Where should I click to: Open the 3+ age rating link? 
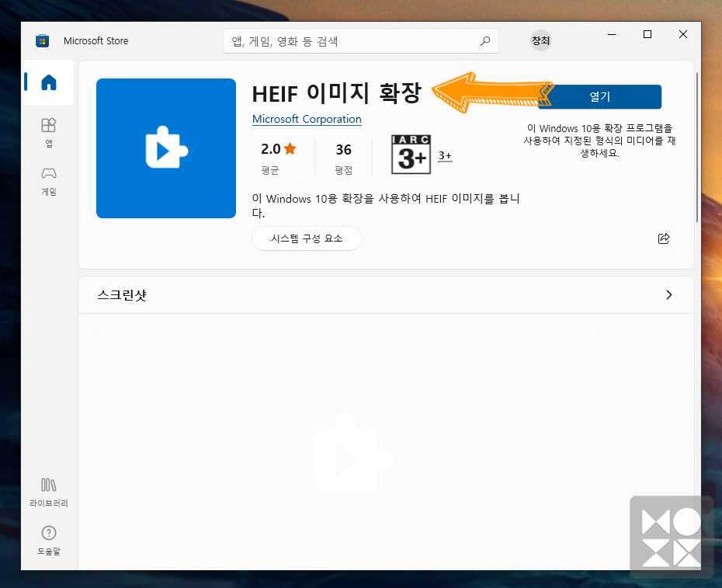coord(445,156)
